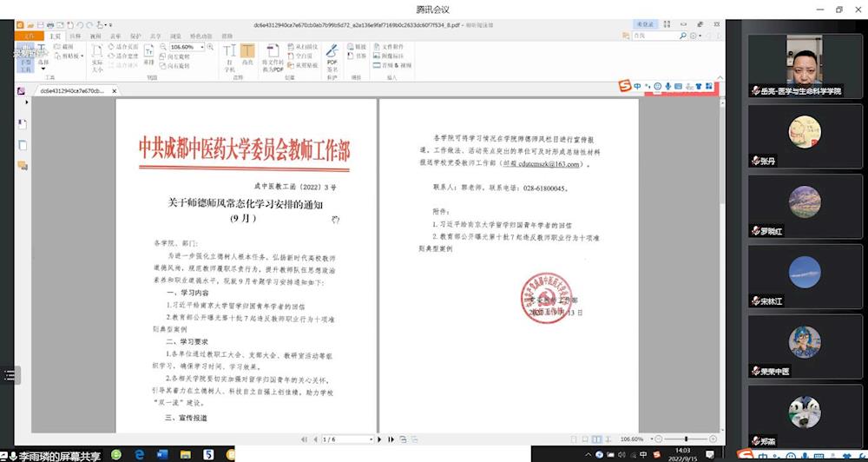The width and height of the screenshot is (868, 462).
Task: Open File Explorer on taskbar
Action: pos(185,454)
